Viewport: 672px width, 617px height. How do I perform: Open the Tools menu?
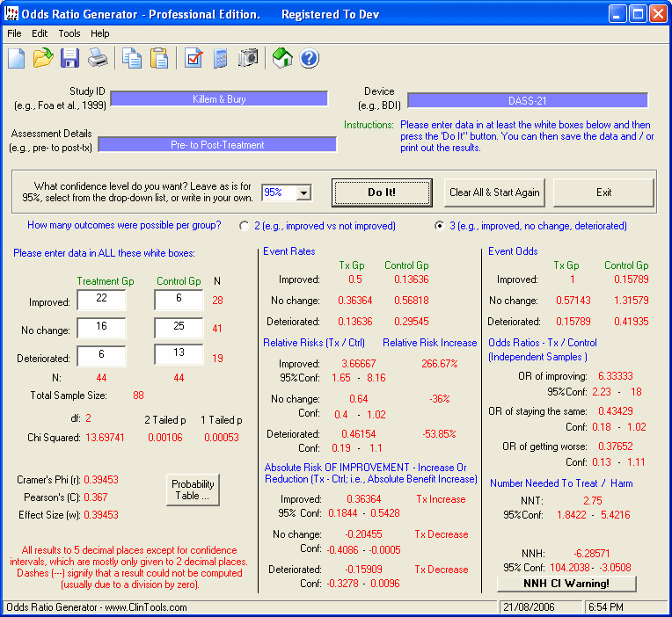(x=69, y=33)
